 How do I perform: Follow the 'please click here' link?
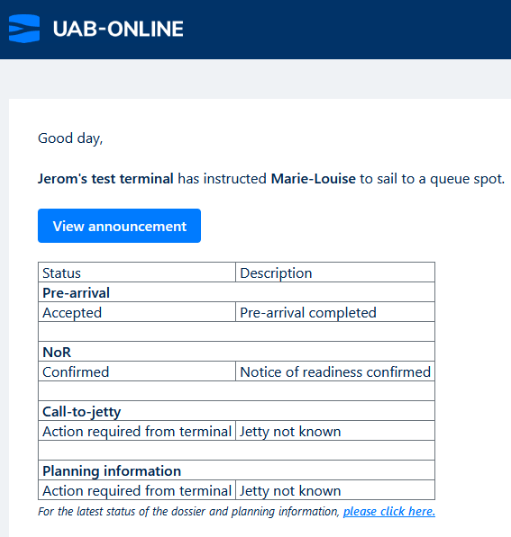pyautogui.click(x=389, y=511)
